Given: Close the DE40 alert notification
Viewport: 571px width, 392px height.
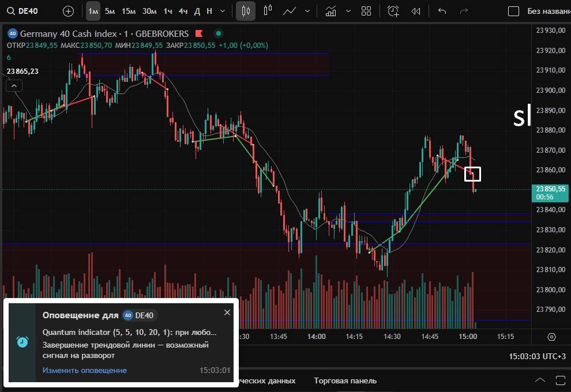Looking at the screenshot, I should (227, 312).
